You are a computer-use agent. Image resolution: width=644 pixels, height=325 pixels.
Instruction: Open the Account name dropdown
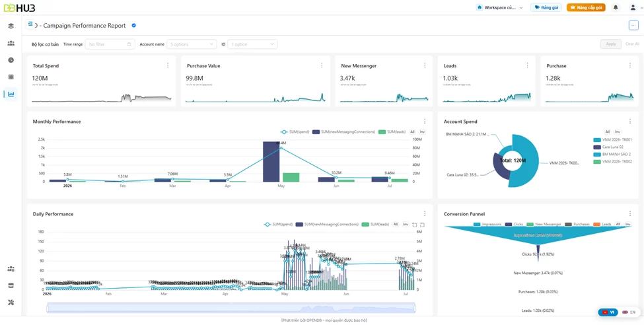pos(192,44)
